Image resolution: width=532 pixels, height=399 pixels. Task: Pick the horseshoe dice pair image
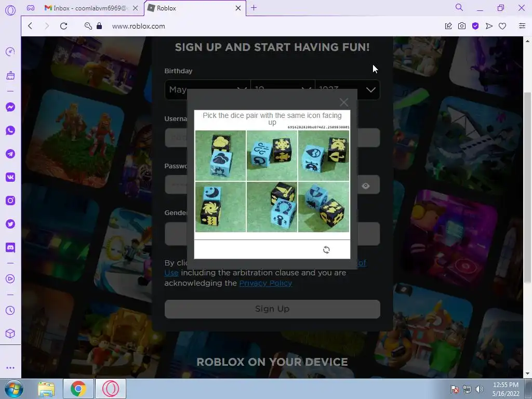[x=272, y=207]
